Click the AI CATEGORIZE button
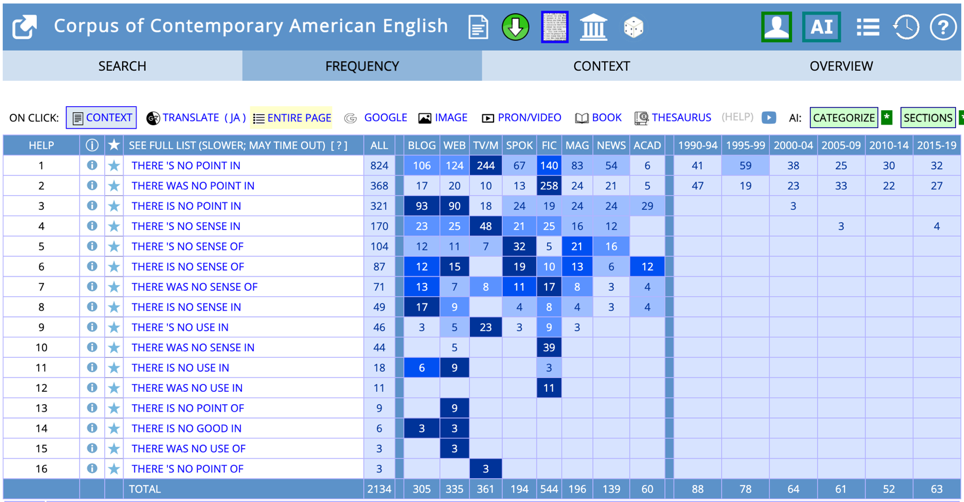964x502 pixels. point(844,117)
